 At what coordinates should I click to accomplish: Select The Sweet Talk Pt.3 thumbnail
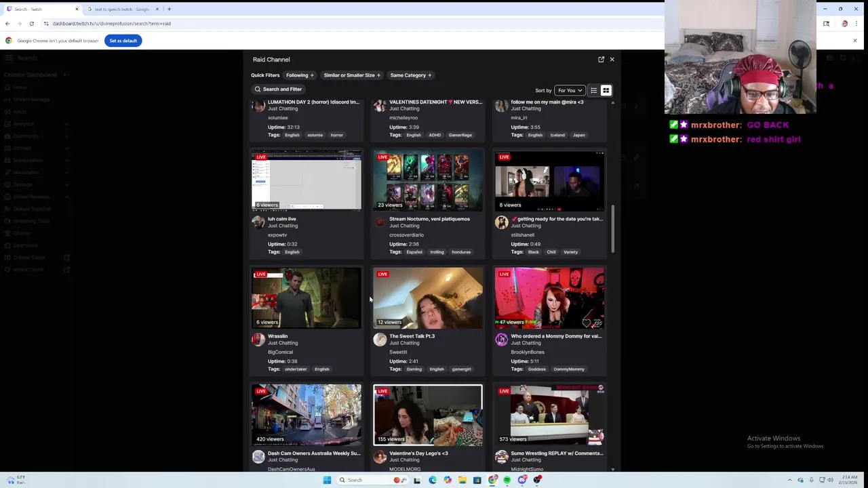tap(428, 298)
